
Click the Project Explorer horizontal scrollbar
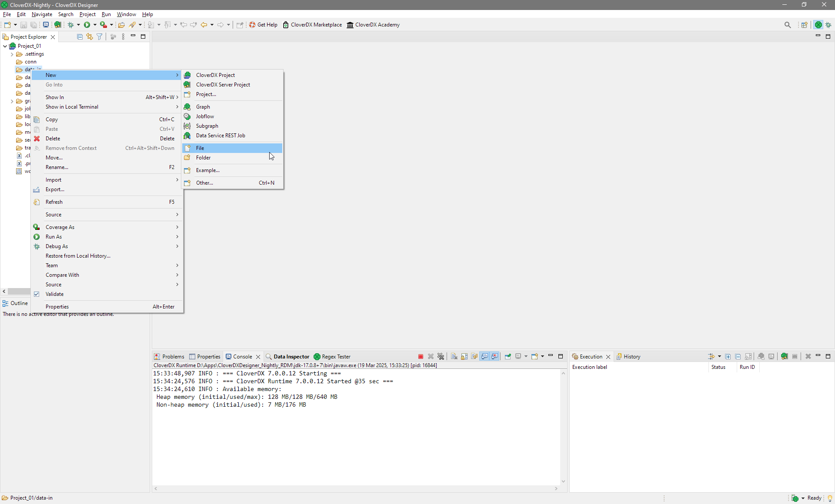(x=19, y=292)
